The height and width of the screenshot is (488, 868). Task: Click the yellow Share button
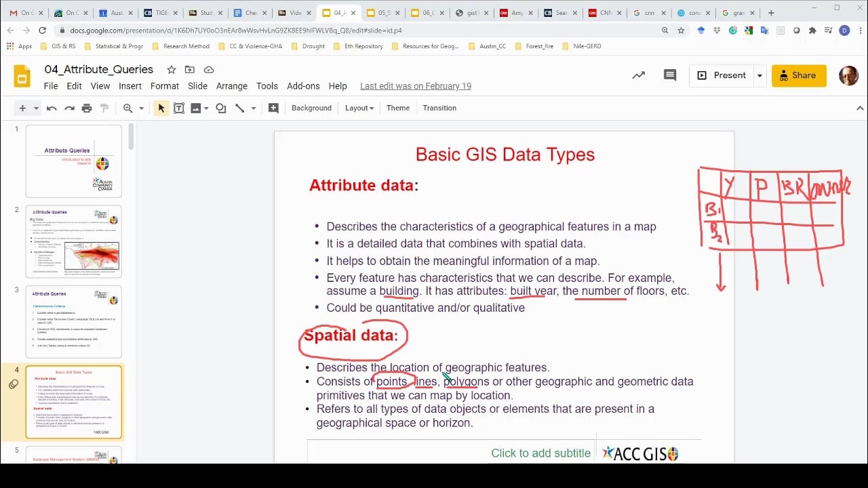click(799, 75)
